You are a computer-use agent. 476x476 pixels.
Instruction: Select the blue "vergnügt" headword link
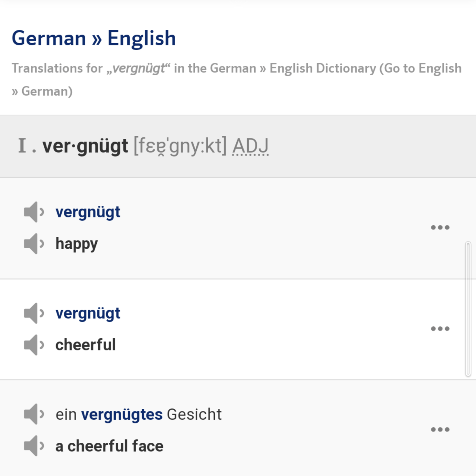tap(88, 212)
